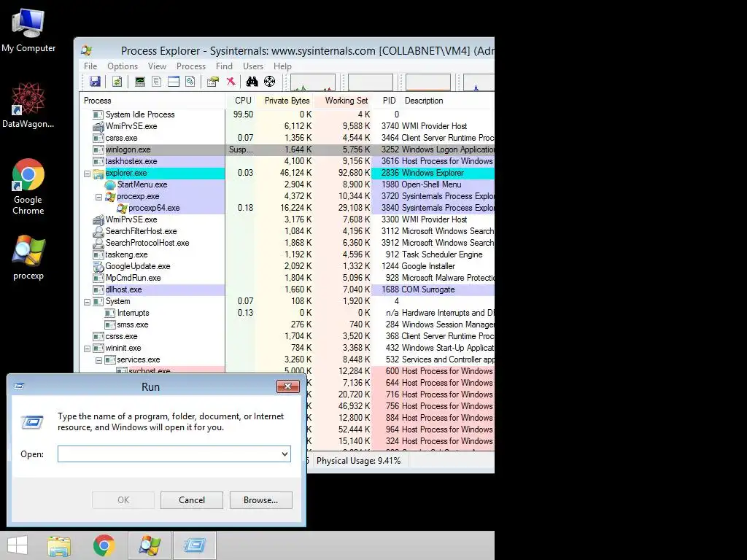Sort by the CPU column header

pos(241,101)
